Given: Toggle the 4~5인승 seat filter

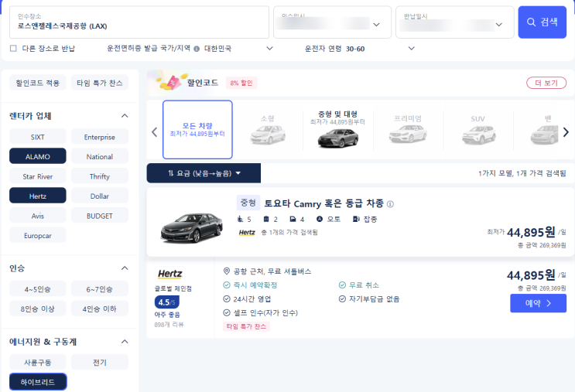Looking at the screenshot, I should pos(38,289).
